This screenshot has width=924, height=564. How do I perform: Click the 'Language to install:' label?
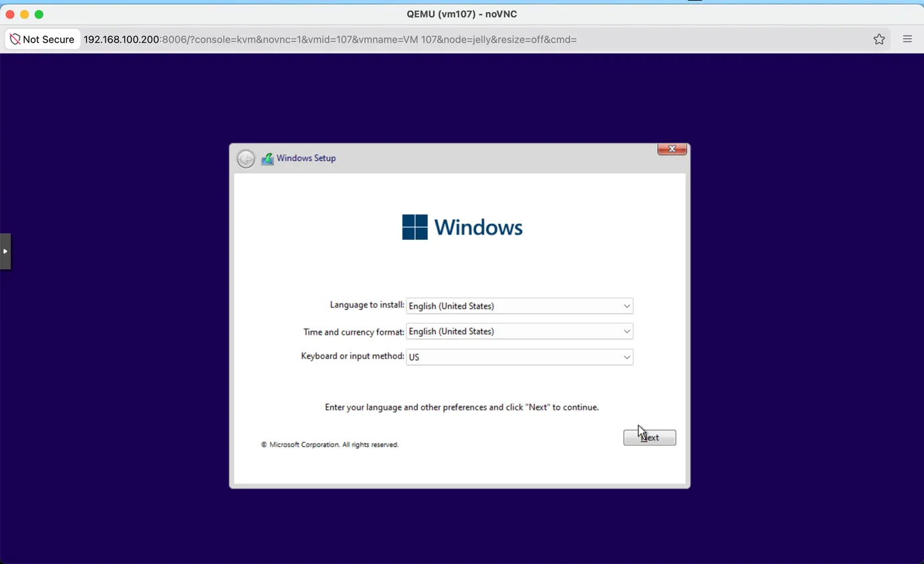coord(367,305)
